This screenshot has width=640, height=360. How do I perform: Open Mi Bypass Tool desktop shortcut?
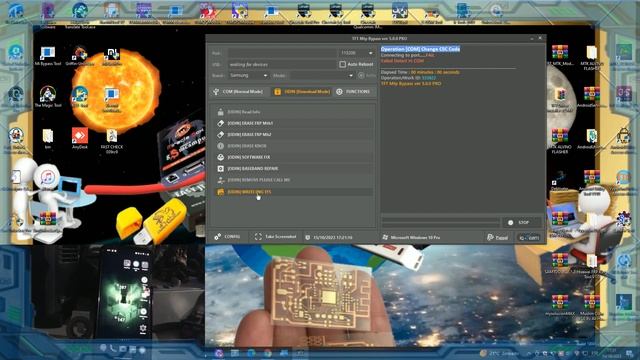pyautogui.click(x=48, y=56)
